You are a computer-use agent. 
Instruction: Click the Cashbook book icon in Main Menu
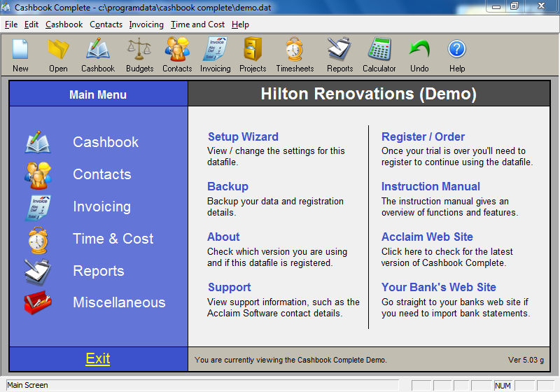(38, 142)
